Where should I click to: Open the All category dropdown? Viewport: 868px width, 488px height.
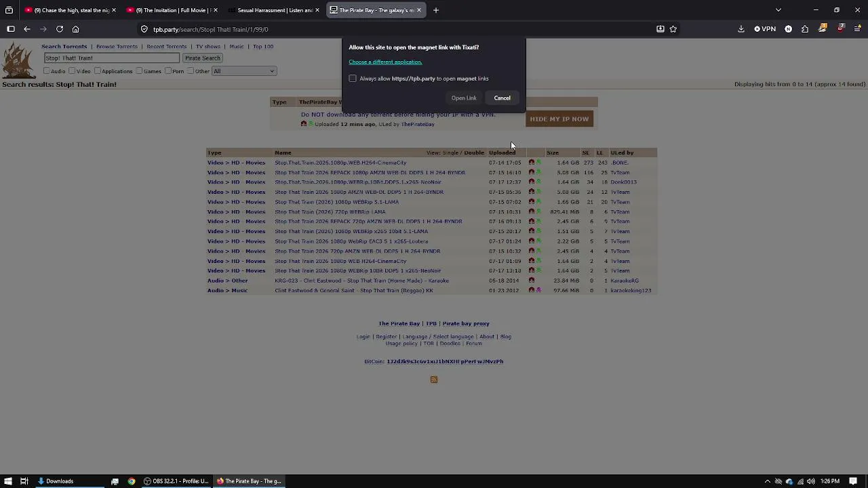[x=243, y=71]
